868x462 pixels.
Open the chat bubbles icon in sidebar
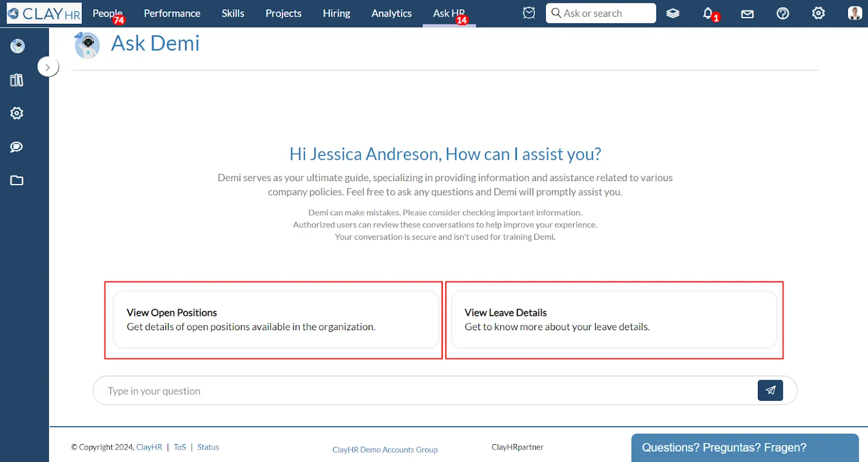(x=17, y=147)
